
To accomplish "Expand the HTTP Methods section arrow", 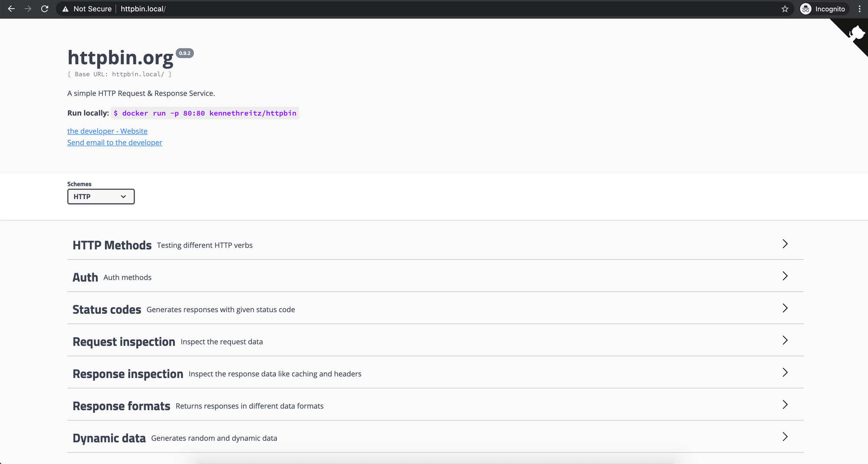I will (785, 244).
